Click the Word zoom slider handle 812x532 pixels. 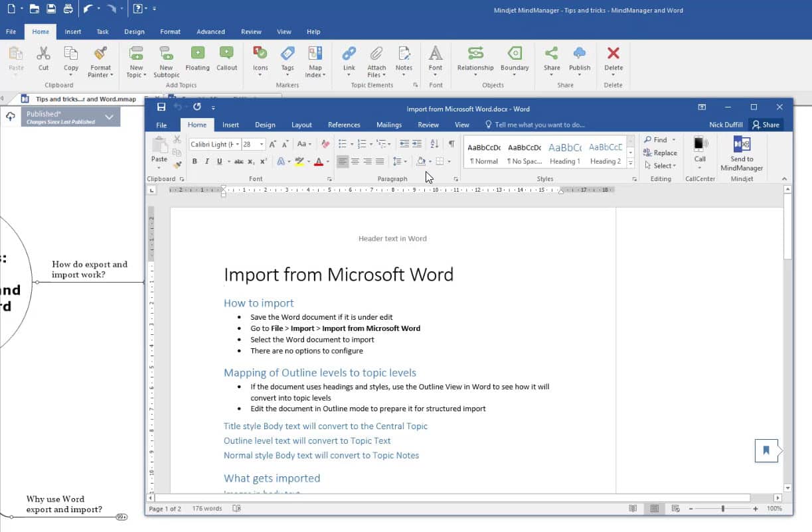click(722, 509)
